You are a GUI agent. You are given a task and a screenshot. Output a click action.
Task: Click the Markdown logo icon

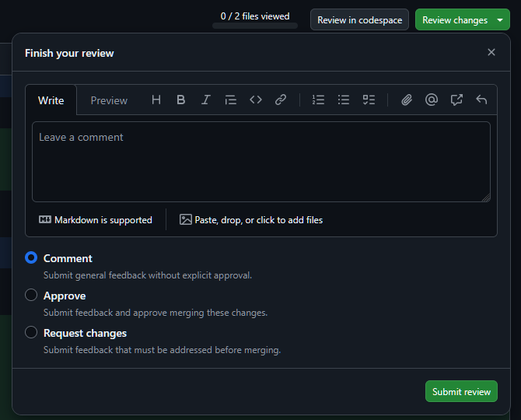pyautogui.click(x=45, y=219)
